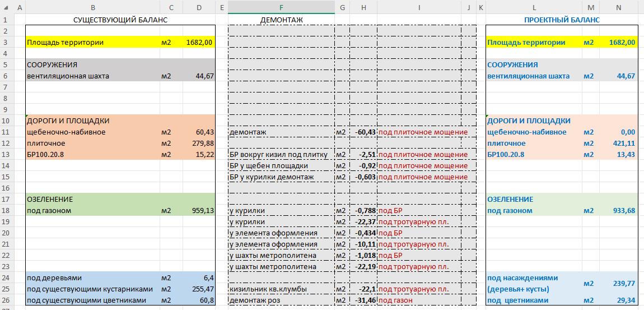Click 'БР вокруг кизил под плитку' cell
The height and width of the screenshot is (310, 644).
[281, 154]
